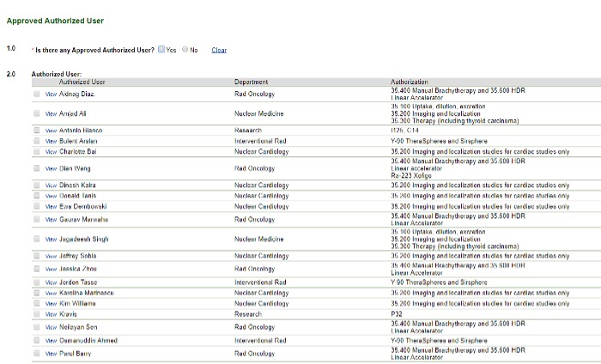Image resolution: width=601 pixels, height=364 pixels.
Task: Tick the Amjad Ali checkbox
Action: 37,113
